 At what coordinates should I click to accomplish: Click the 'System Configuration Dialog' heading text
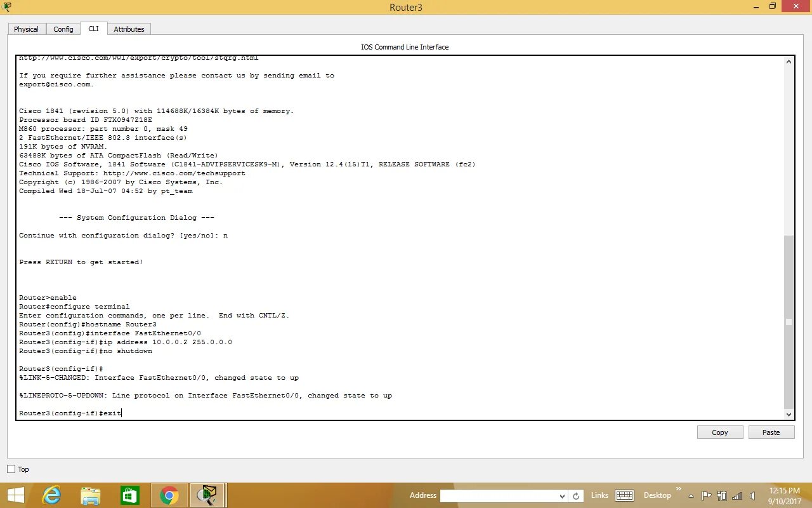[136, 218]
